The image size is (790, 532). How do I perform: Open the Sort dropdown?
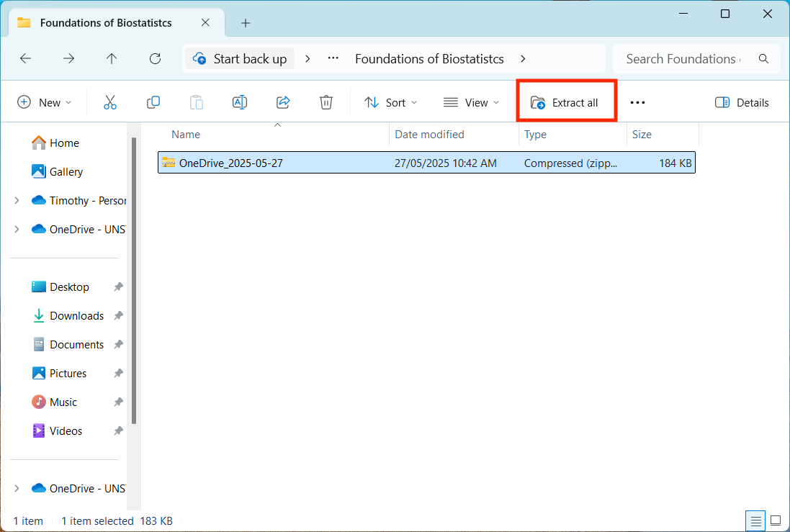click(x=390, y=102)
